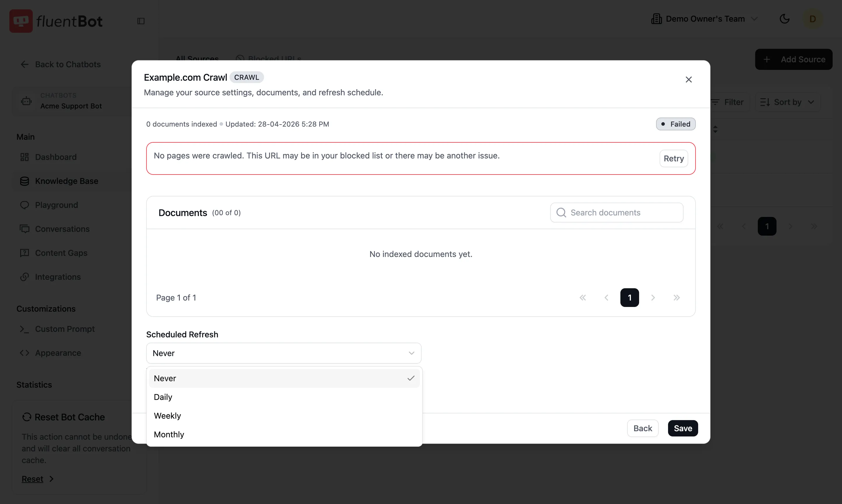Click Add Source button behind dialog
Image resolution: width=842 pixels, height=504 pixels.
793,59
